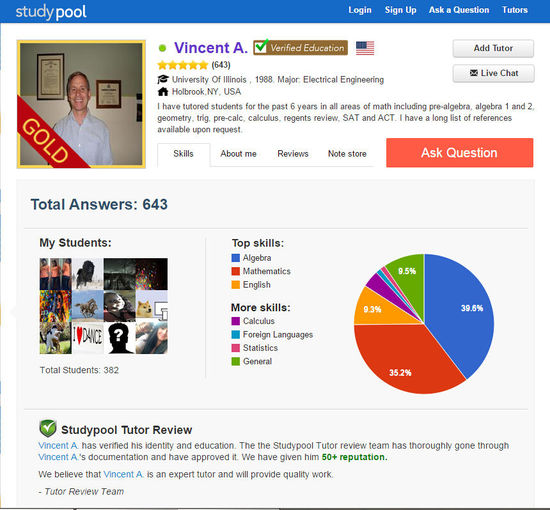Click the graduation cap icon
550x510 pixels.
tap(163, 80)
